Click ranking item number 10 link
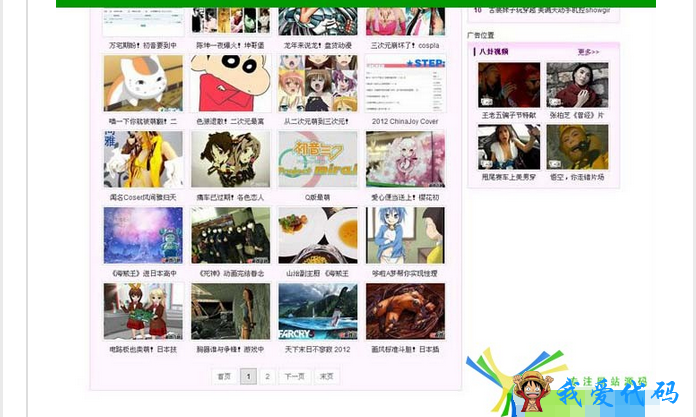This screenshot has width=696, height=417. coord(549,10)
